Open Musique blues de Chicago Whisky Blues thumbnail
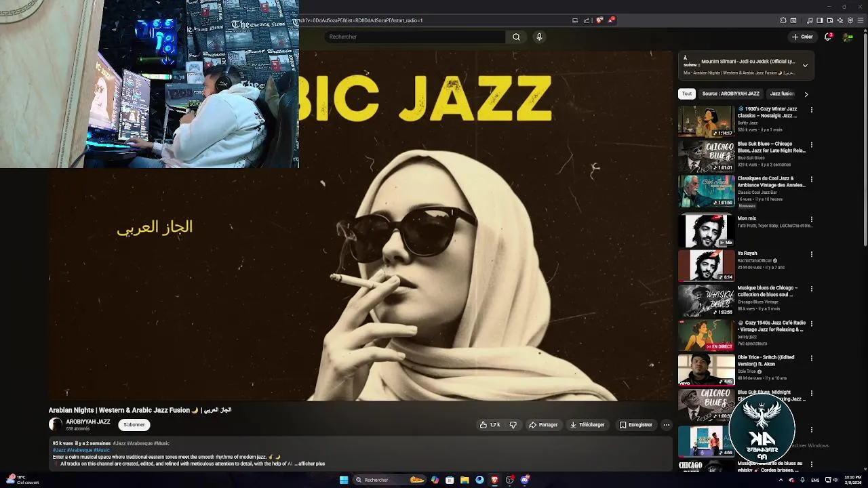Screen dimensions: 868x488 706,300
